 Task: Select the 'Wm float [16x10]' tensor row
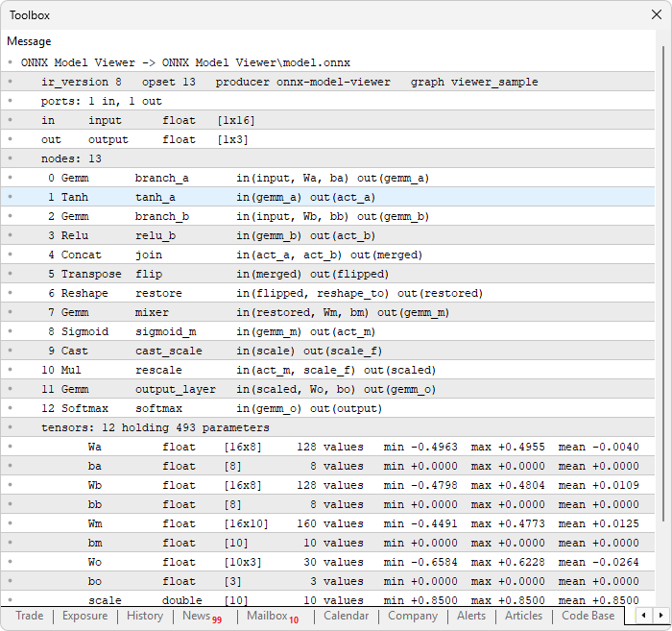coord(327,523)
